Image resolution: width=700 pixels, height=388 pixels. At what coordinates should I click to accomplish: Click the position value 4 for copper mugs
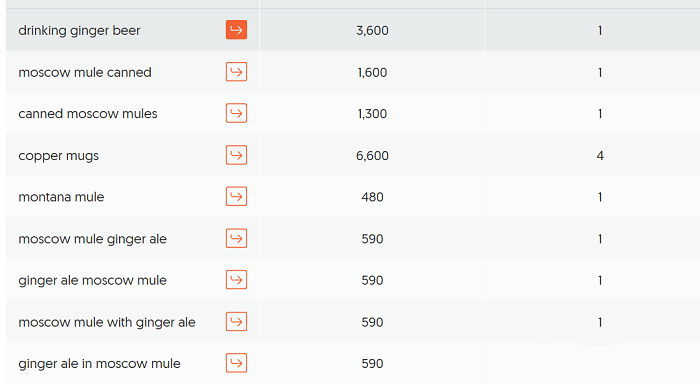pyautogui.click(x=600, y=156)
